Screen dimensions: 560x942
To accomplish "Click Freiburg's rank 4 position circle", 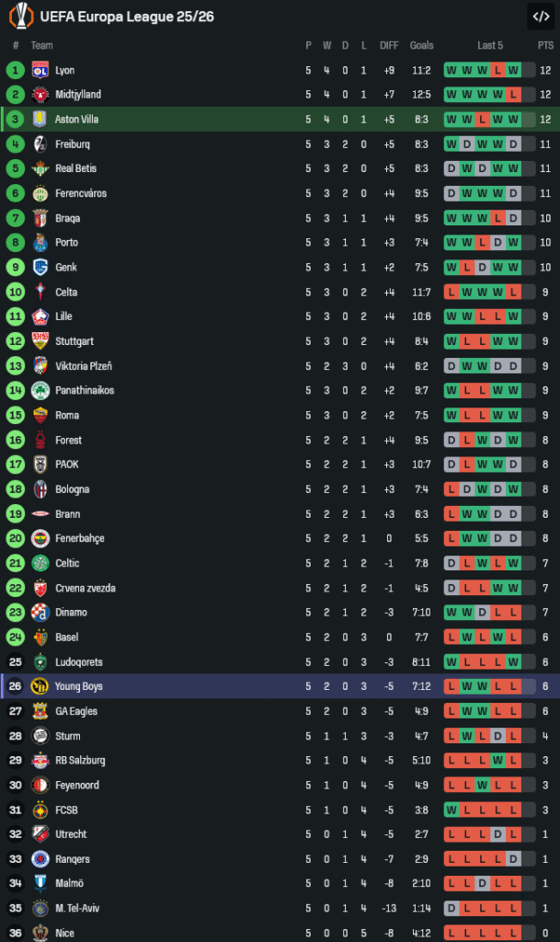I will coord(16,144).
